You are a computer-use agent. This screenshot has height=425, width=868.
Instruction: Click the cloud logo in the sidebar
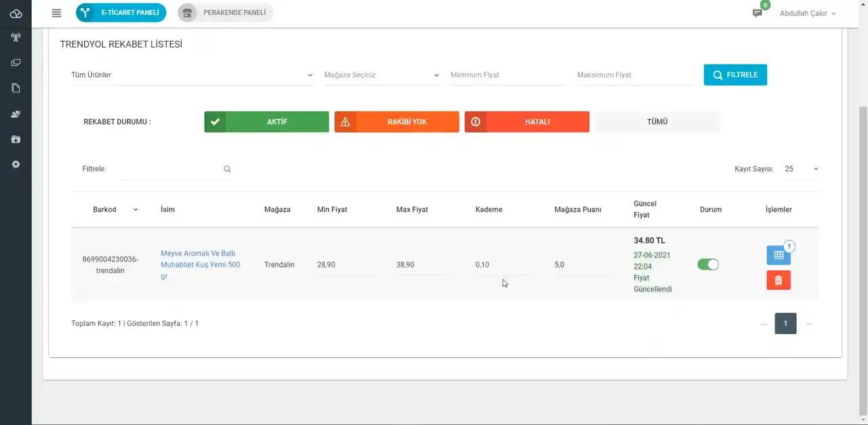pos(16,13)
